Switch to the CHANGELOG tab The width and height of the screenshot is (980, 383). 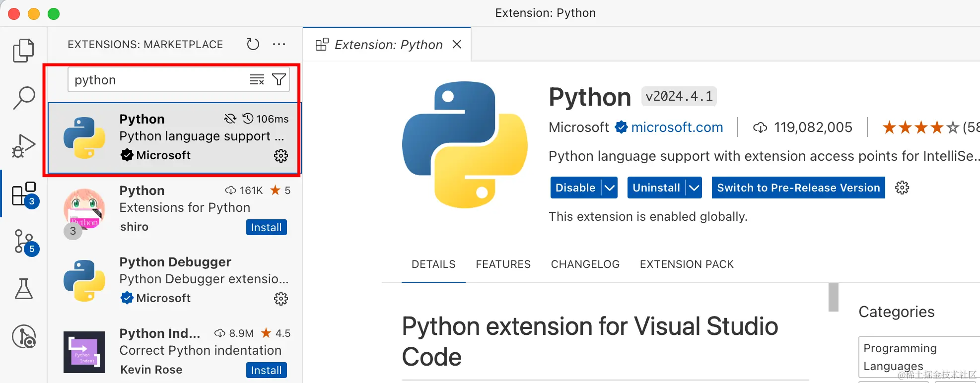coord(585,264)
